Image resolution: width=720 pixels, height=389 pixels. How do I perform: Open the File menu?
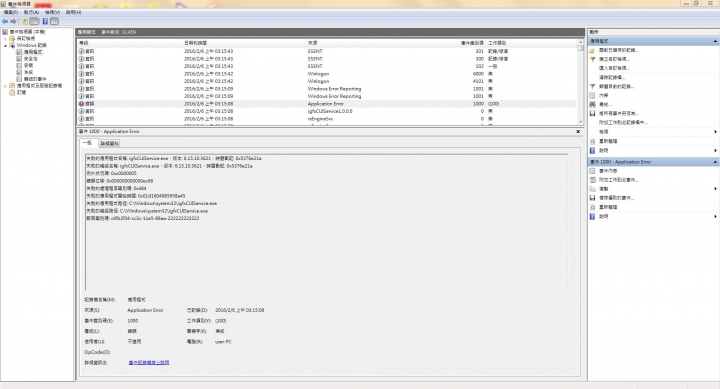(x=11, y=12)
